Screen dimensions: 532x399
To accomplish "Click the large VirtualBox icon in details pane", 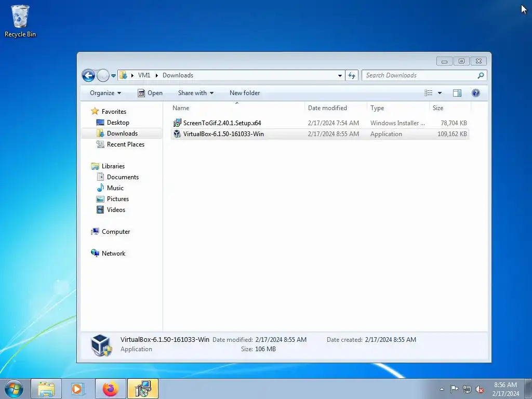I will point(101,345).
